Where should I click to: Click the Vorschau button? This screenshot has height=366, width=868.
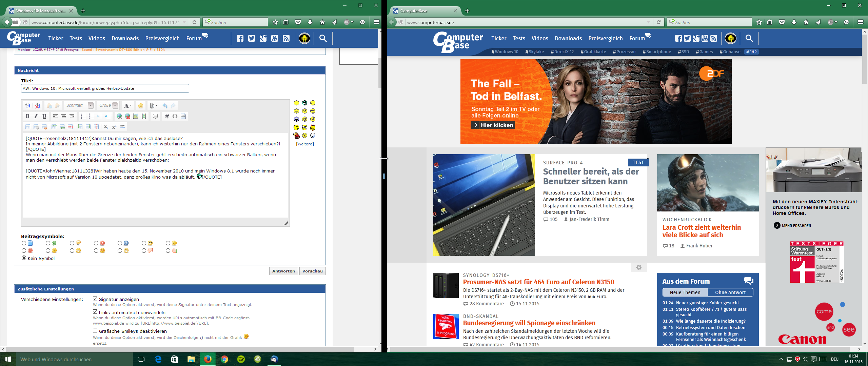tap(312, 271)
